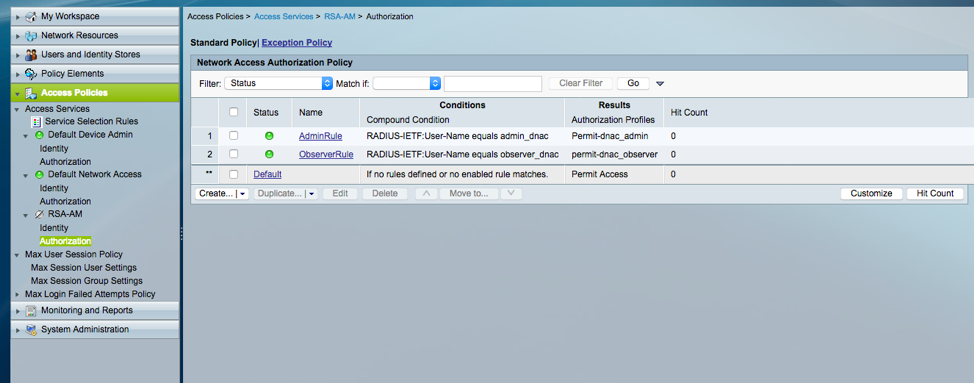This screenshot has height=383, width=974.
Task: Open the Match if dropdown
Action: click(x=406, y=83)
